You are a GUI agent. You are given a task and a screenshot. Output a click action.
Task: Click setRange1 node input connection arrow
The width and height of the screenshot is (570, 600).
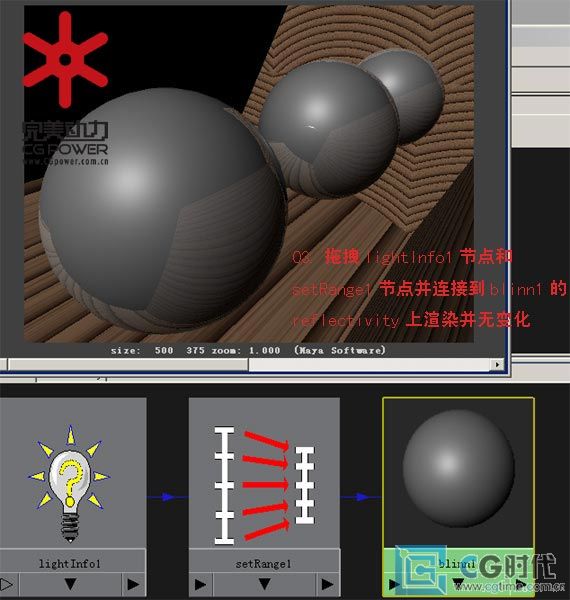click(x=200, y=584)
